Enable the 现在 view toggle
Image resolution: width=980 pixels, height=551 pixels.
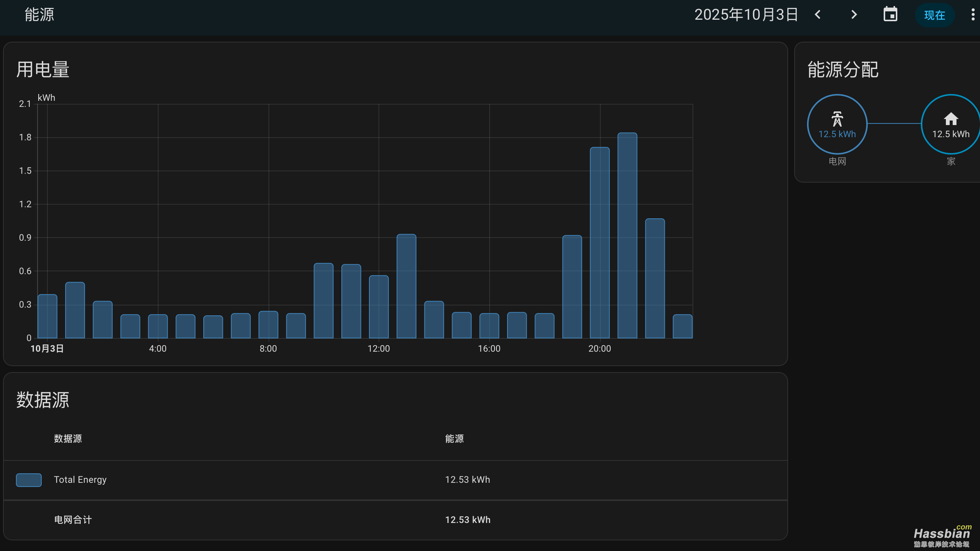point(934,15)
